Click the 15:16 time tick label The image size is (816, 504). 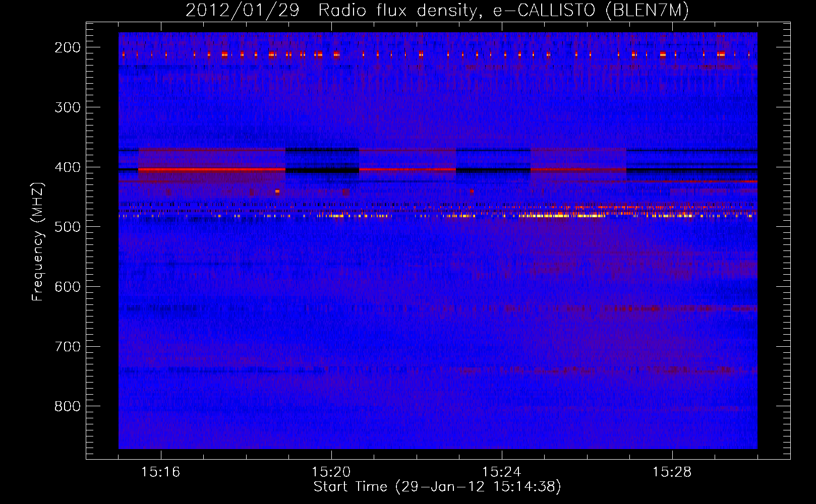click(x=161, y=472)
